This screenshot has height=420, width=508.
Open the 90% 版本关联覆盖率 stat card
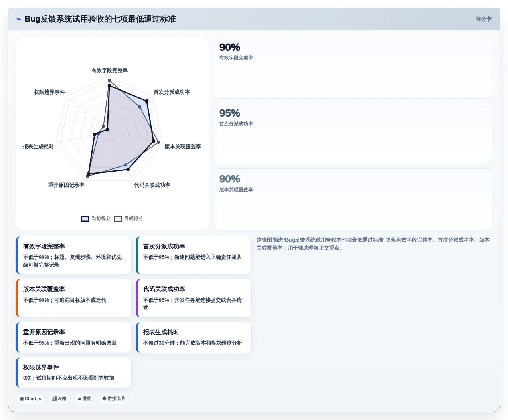click(x=353, y=200)
